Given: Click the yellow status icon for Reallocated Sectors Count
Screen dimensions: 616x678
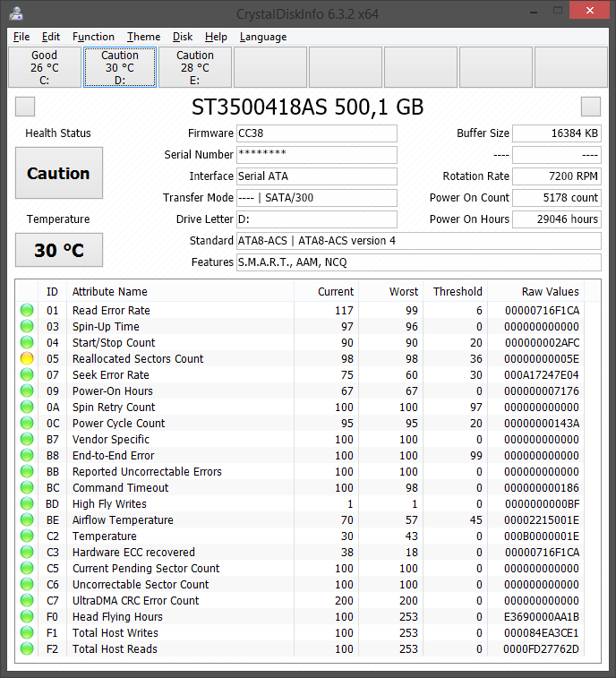Looking at the screenshot, I should (27, 358).
